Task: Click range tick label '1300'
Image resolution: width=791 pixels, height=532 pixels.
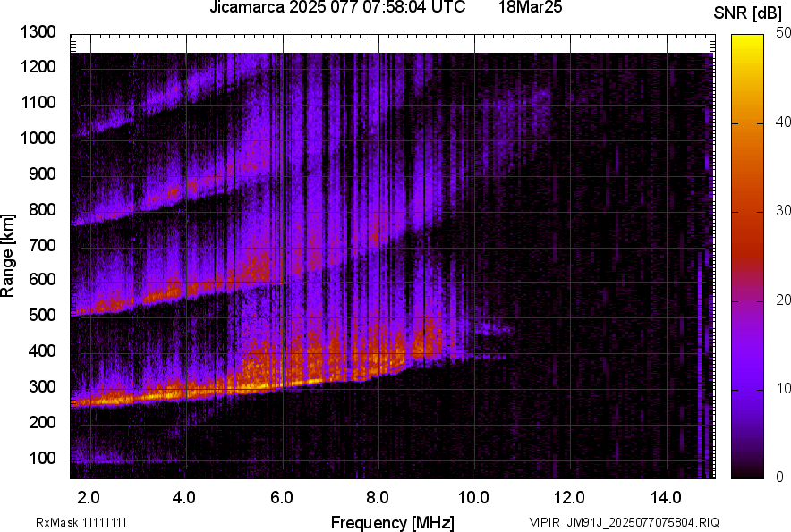Action: click(38, 32)
